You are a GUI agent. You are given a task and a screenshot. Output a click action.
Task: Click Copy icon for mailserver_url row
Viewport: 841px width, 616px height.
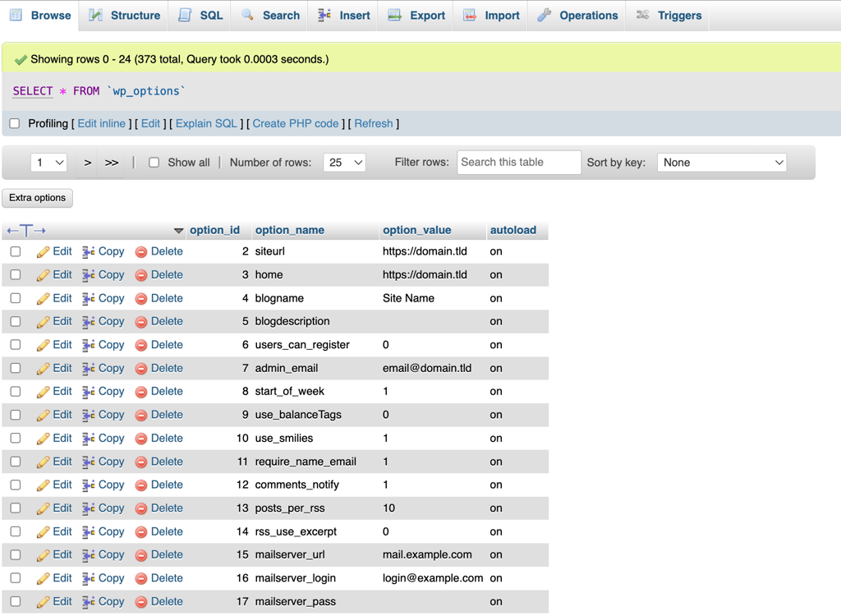(x=89, y=555)
